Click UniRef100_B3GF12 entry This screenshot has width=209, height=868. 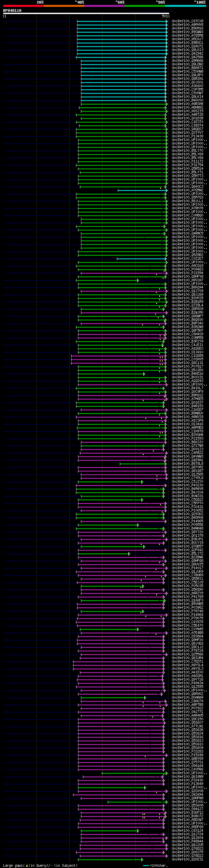click(187, 812)
